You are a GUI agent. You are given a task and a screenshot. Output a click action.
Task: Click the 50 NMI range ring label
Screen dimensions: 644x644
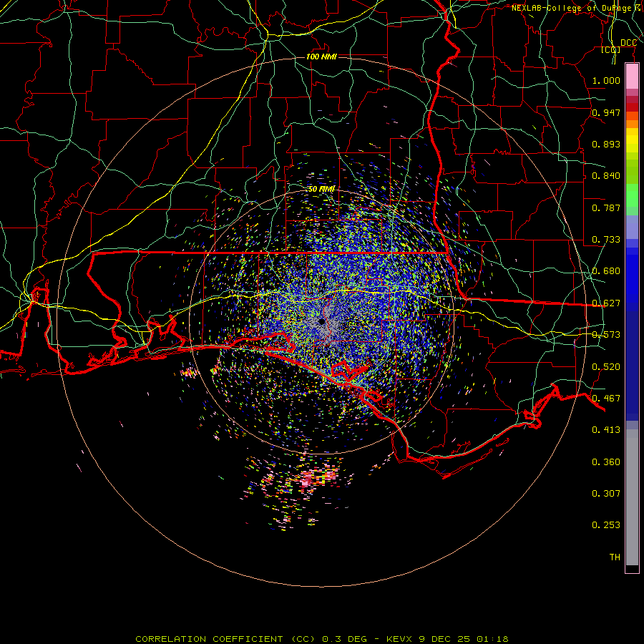coord(321,189)
